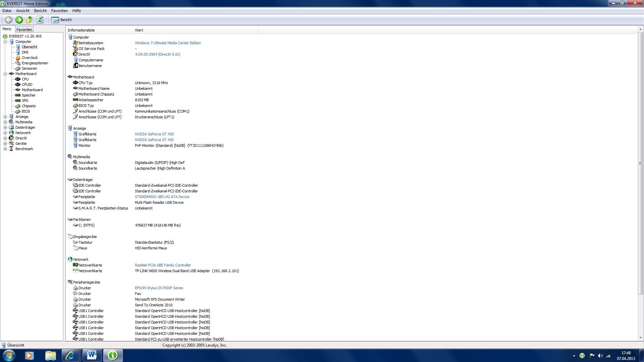
Task: Click the green Forward arrow toolbar icon
Action: pos(19,20)
